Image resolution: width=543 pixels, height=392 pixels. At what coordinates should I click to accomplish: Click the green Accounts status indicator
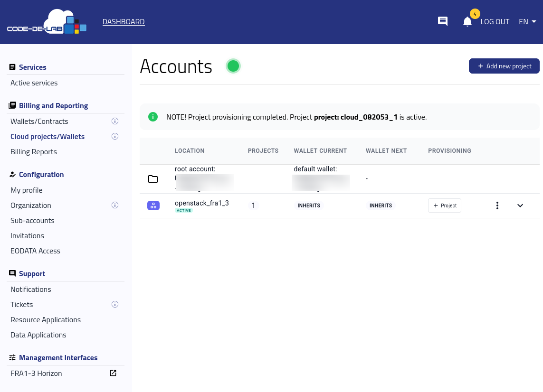pos(233,66)
